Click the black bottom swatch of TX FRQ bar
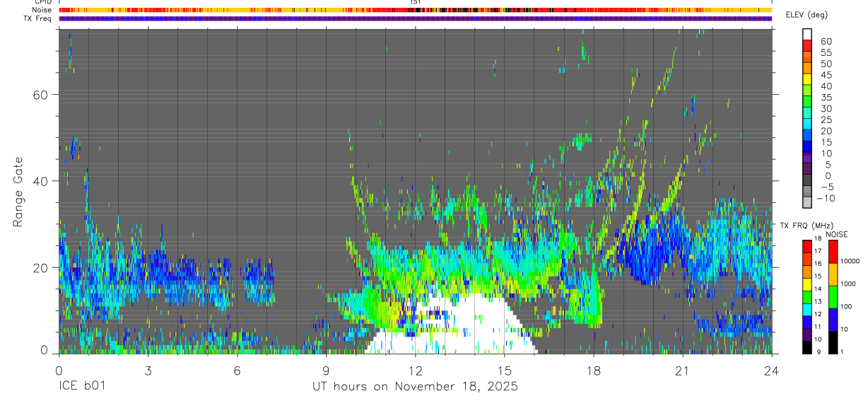The height and width of the screenshot is (401, 868). point(807,348)
